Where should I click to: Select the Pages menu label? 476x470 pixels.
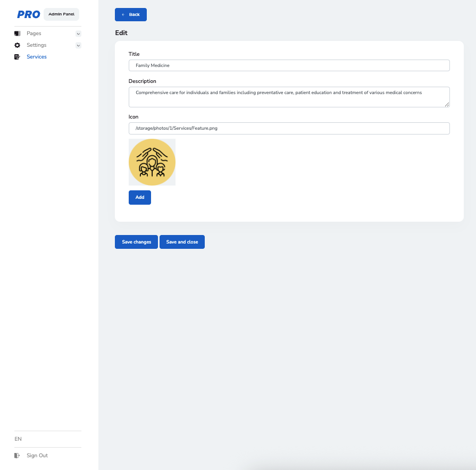(x=34, y=33)
